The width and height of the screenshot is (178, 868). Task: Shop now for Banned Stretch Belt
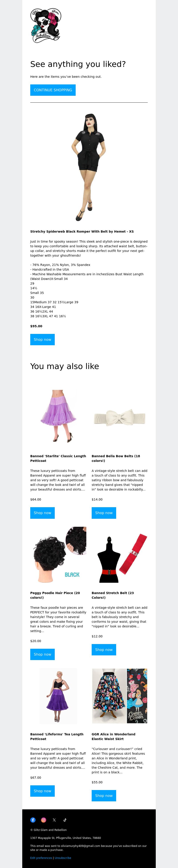click(104, 649)
